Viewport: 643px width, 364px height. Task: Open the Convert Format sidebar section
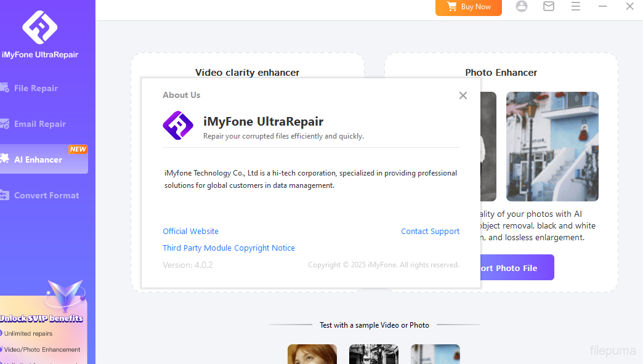tap(46, 195)
